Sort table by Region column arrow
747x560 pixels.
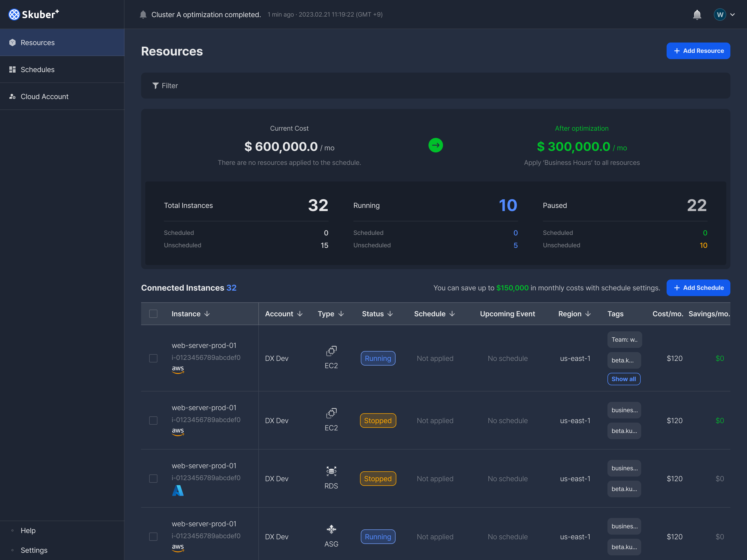point(588,314)
